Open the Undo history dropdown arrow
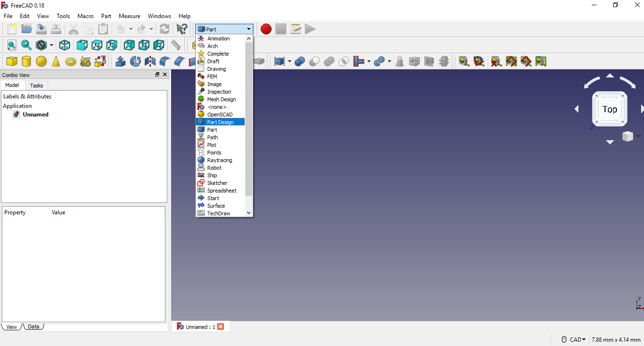 pos(131,29)
